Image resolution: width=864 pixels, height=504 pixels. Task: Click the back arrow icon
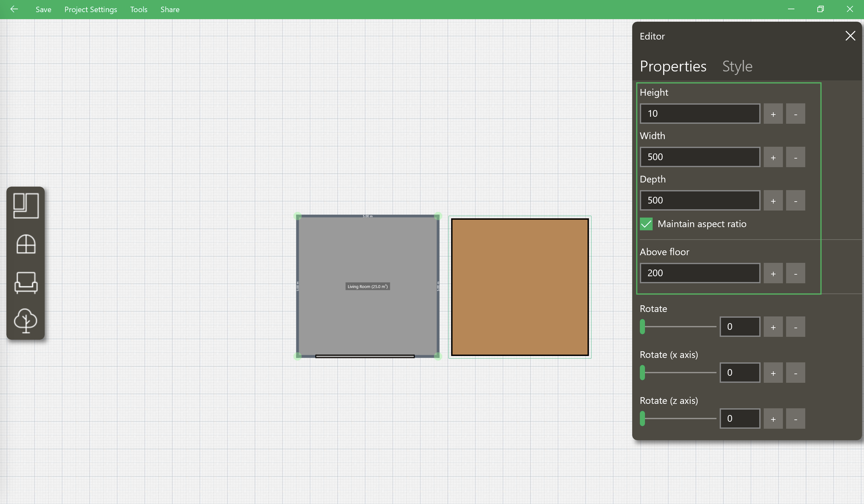tap(14, 9)
